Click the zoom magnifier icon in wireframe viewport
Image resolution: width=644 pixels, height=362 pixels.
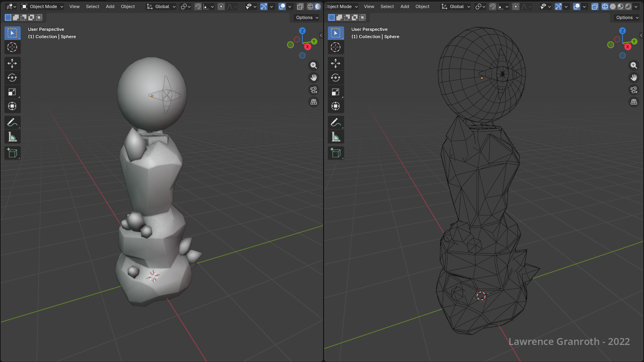pos(633,65)
